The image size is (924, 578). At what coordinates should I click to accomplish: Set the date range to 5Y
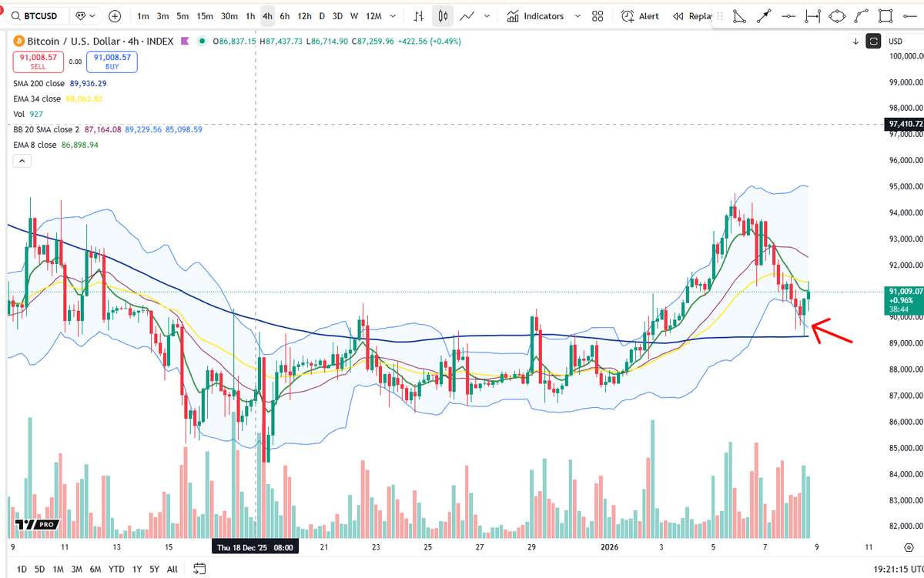pos(155,570)
